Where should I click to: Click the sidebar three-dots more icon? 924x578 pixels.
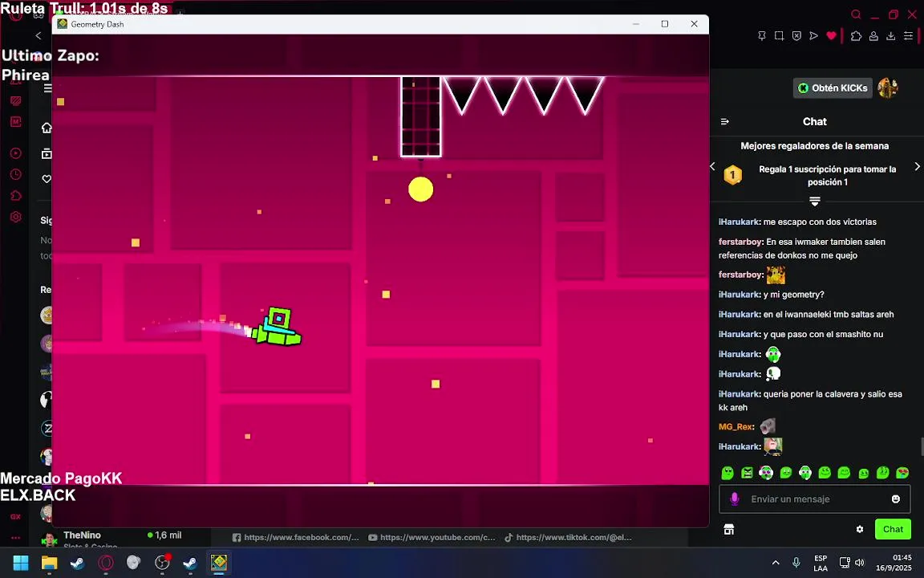(x=16, y=538)
